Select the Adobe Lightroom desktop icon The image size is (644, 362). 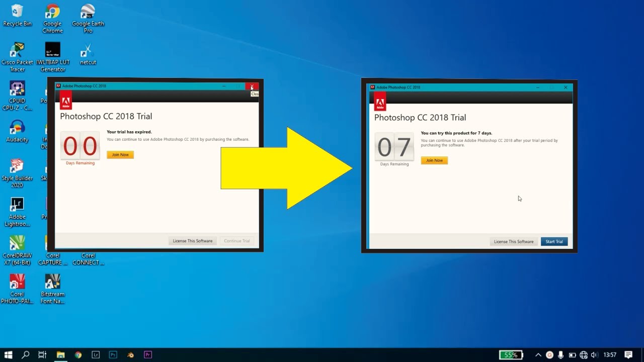coord(17,212)
